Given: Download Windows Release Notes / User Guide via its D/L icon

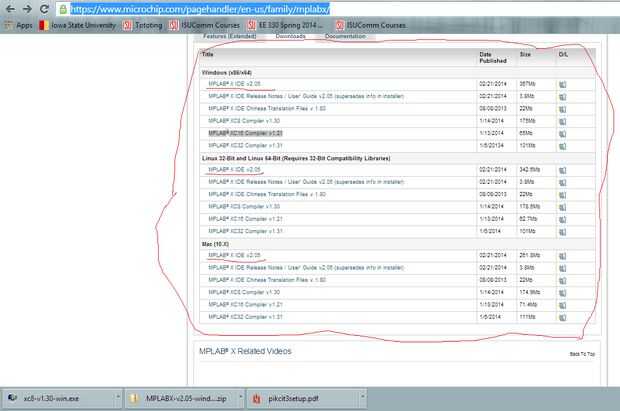Looking at the screenshot, I should 562,97.
